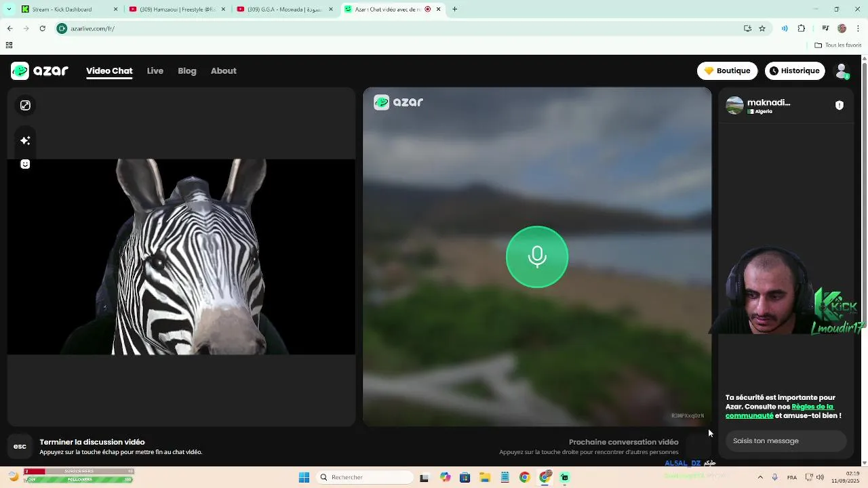
Task: Open the Windows Start menu
Action: click(304, 477)
